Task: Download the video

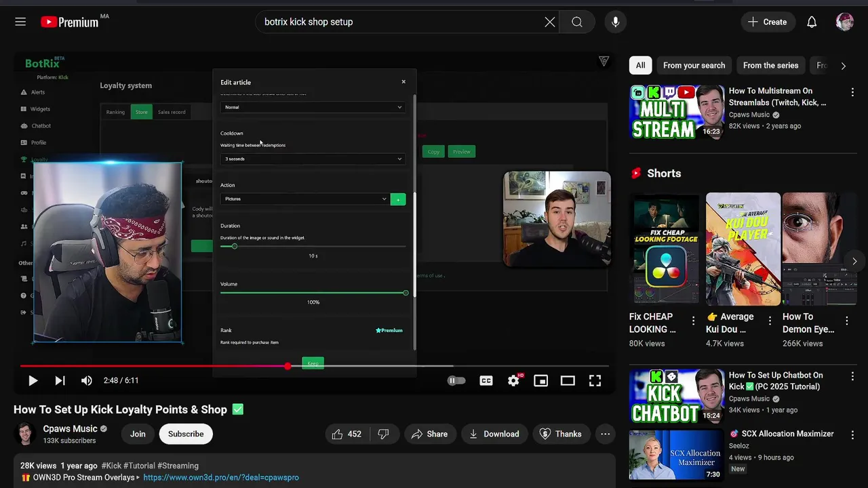Action: coord(494,434)
